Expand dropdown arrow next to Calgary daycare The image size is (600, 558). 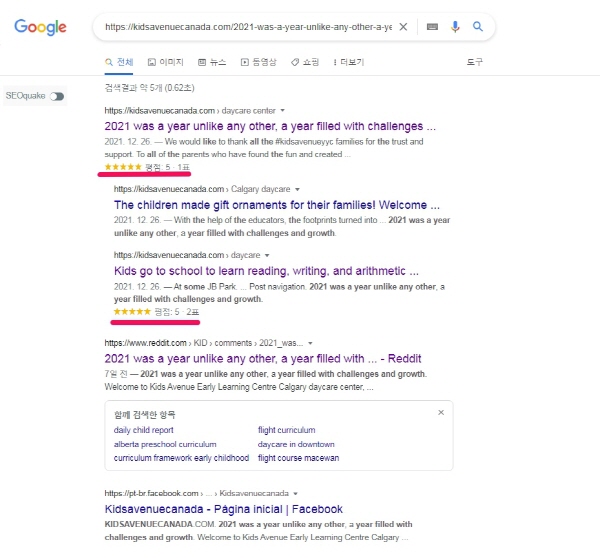(x=297, y=189)
